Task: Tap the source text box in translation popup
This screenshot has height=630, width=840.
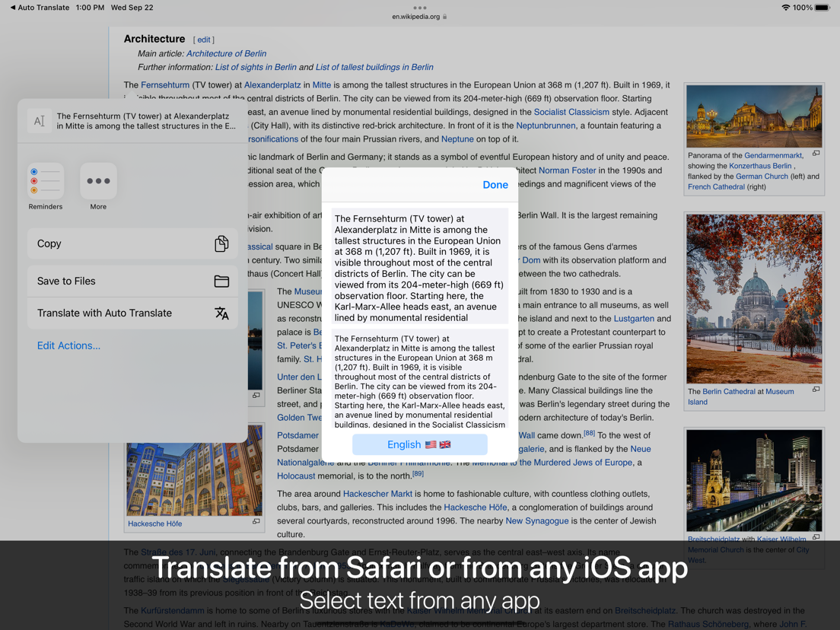Action: [x=419, y=266]
